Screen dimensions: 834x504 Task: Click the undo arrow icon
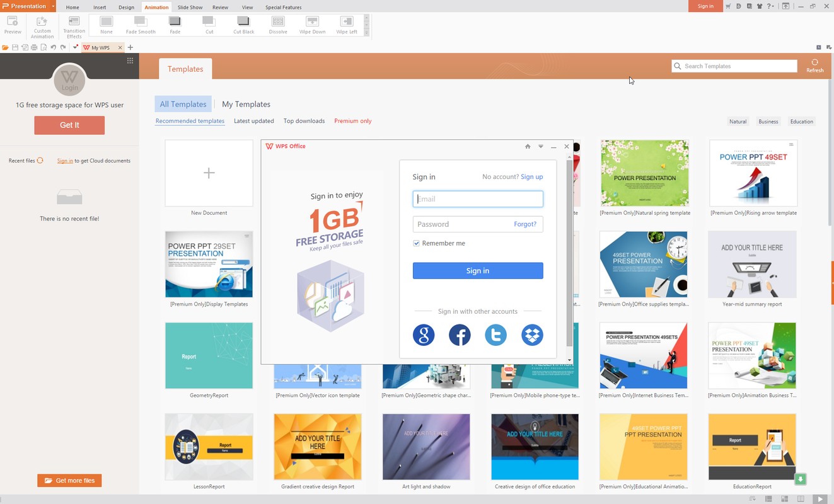(x=53, y=47)
